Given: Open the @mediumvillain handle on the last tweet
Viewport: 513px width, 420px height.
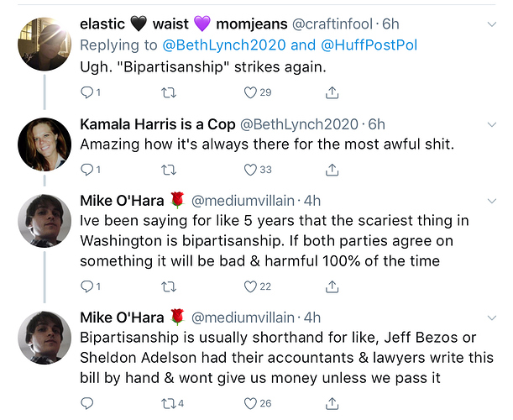Looking at the screenshot, I should pos(243,318).
